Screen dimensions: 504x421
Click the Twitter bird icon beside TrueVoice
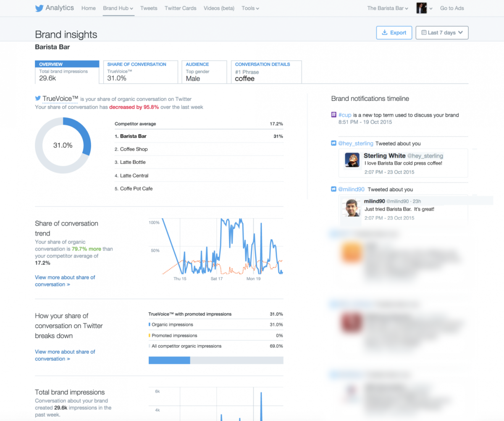click(x=38, y=98)
